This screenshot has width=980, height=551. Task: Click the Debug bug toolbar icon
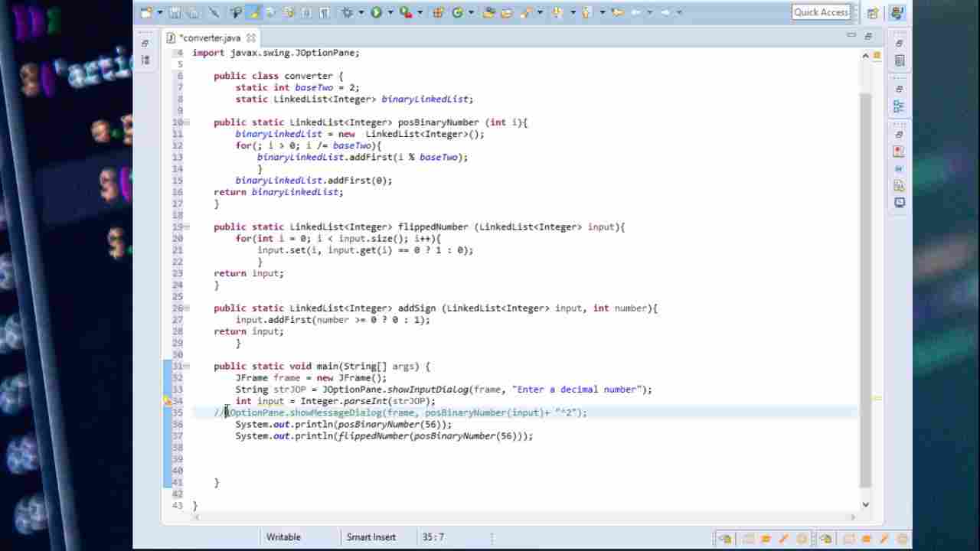[x=347, y=12]
